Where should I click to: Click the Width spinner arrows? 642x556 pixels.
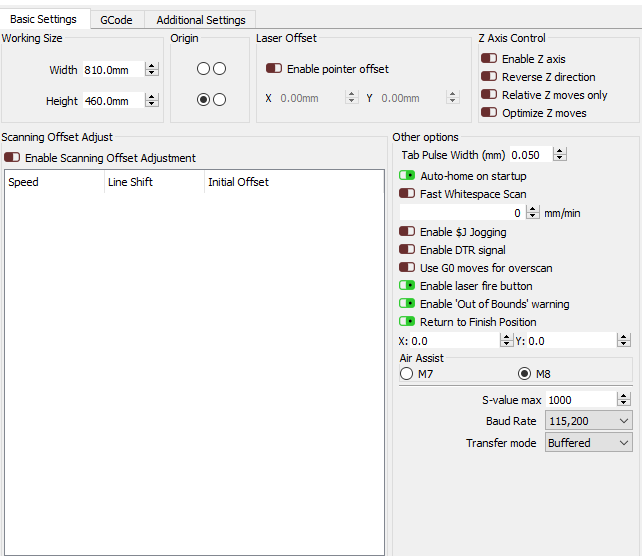tap(151, 70)
